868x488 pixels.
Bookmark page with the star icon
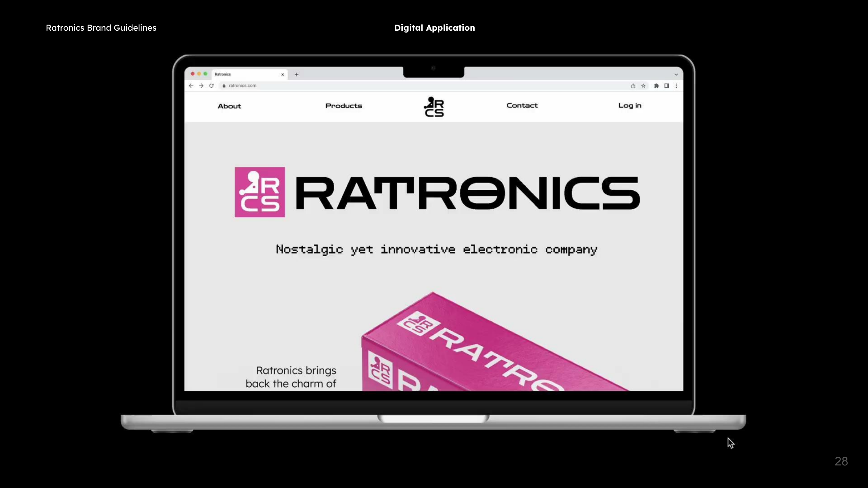[643, 86]
